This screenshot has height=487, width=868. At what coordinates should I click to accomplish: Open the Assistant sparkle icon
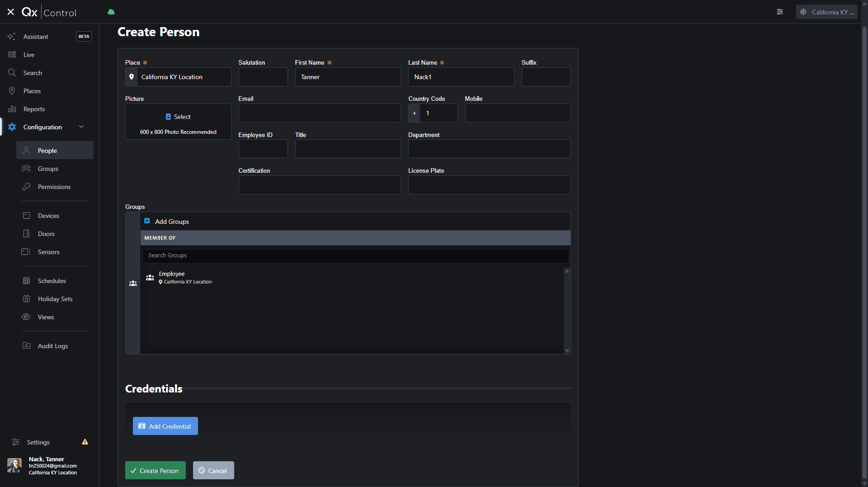[12, 37]
